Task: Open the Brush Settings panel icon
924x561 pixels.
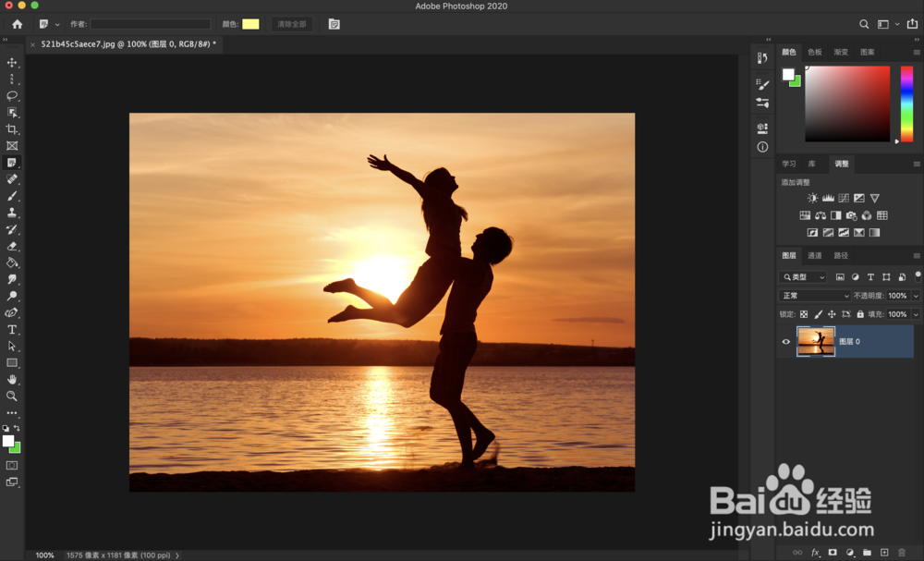Action: pos(762,84)
